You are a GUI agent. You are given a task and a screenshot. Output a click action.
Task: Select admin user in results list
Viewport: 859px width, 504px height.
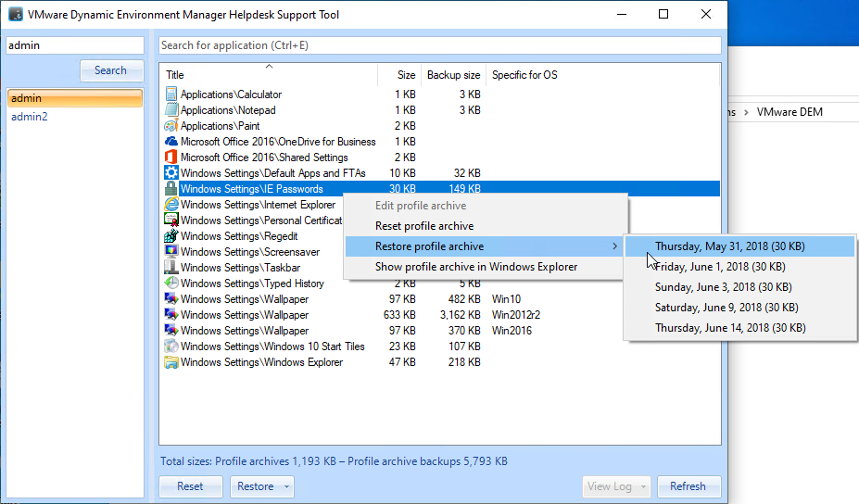coord(75,98)
